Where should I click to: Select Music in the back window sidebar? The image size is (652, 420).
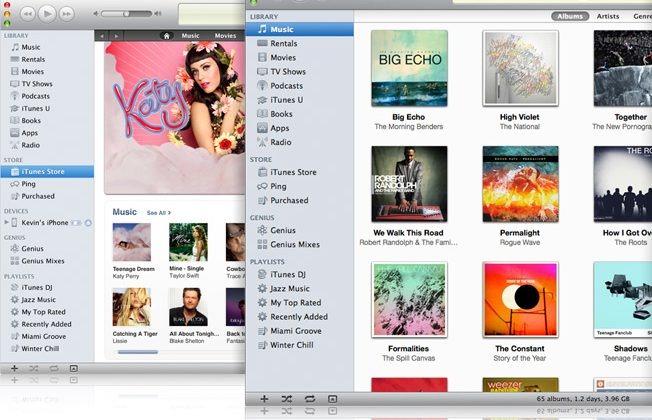(x=47, y=47)
